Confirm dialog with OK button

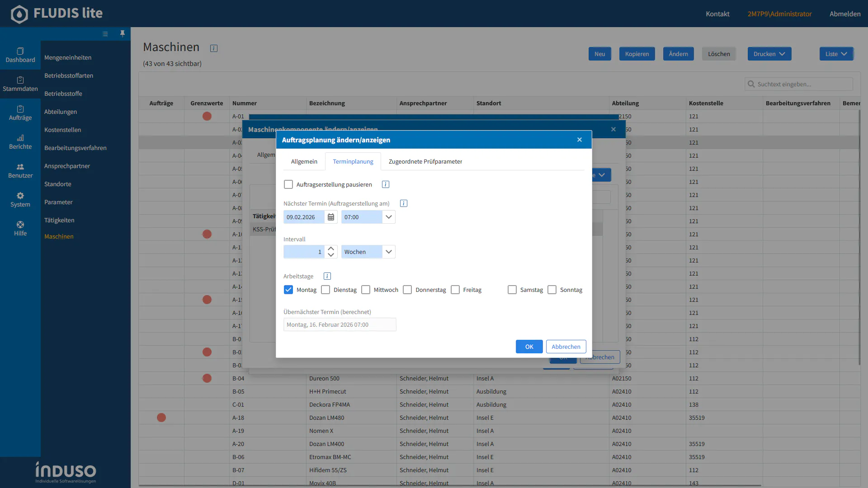(529, 347)
